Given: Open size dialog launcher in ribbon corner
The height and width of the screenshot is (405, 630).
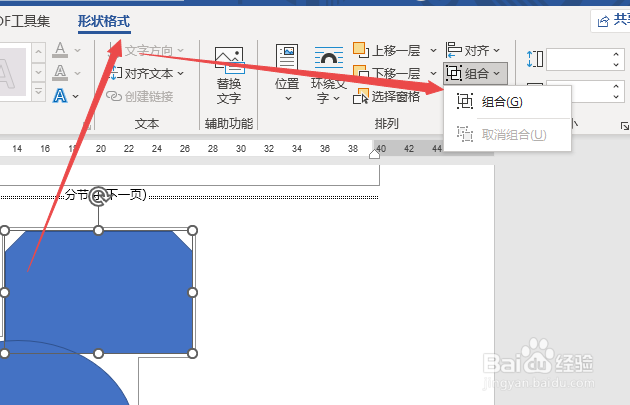Looking at the screenshot, I should (625, 126).
